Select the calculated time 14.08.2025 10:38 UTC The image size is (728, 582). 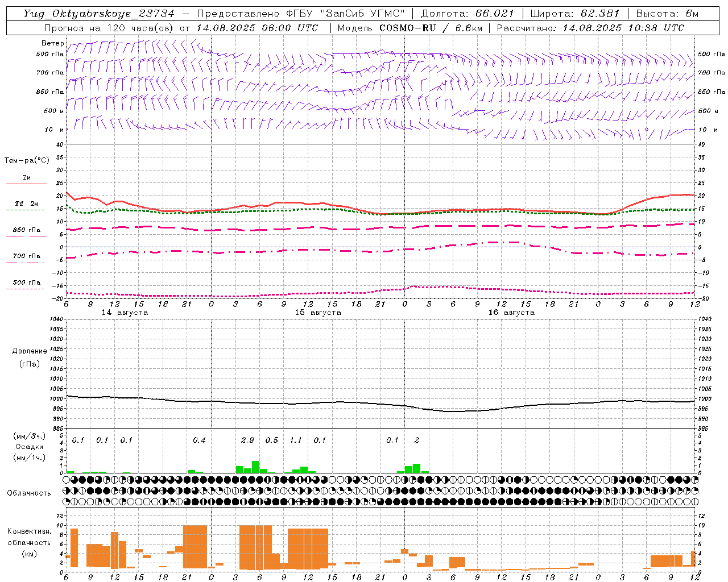(x=623, y=28)
